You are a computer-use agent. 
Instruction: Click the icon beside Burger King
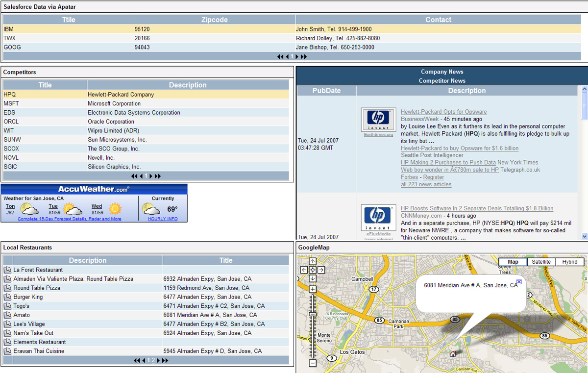pyautogui.click(x=7, y=297)
